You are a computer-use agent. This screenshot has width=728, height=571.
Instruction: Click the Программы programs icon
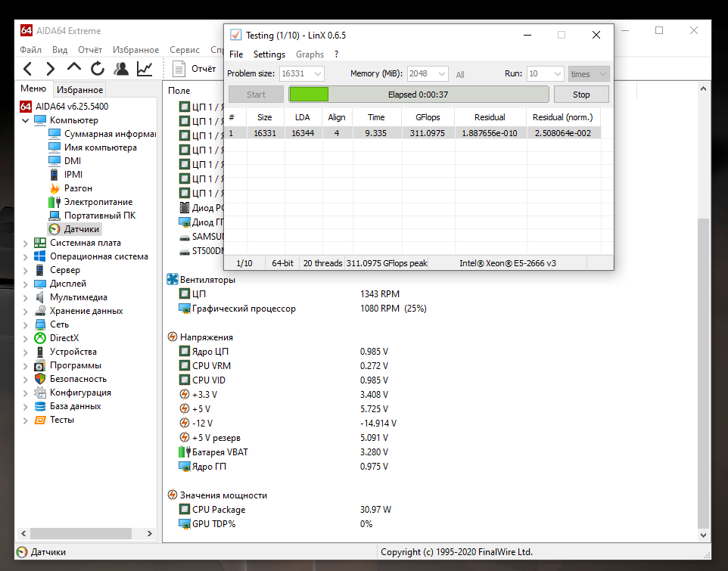(x=40, y=365)
